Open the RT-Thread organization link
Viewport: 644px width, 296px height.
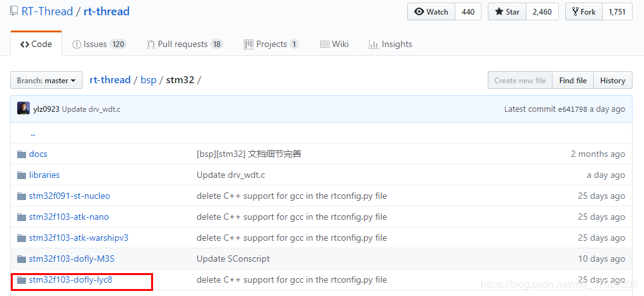tap(47, 11)
